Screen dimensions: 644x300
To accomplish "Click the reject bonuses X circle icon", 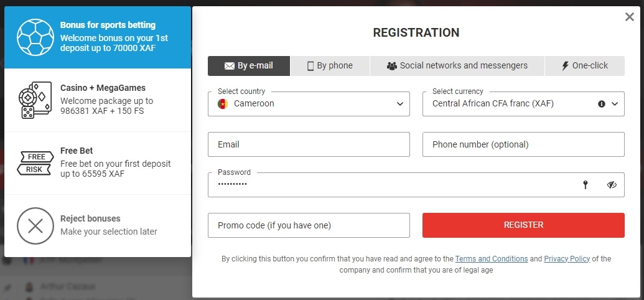I will click(x=35, y=225).
